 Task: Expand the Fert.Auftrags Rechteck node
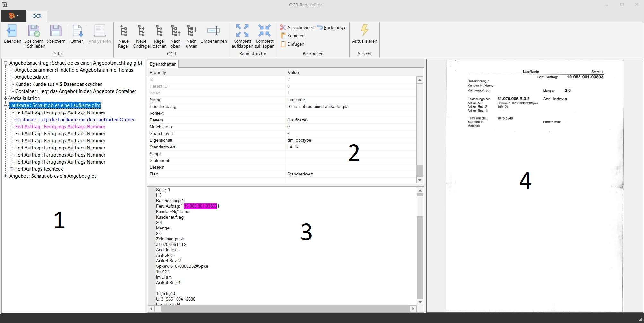pos(12,169)
